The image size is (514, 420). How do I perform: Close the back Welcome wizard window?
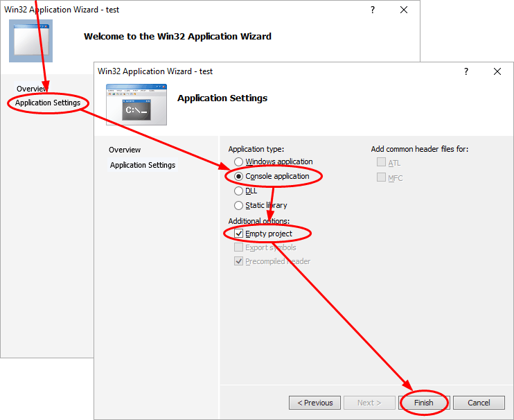pyautogui.click(x=404, y=10)
